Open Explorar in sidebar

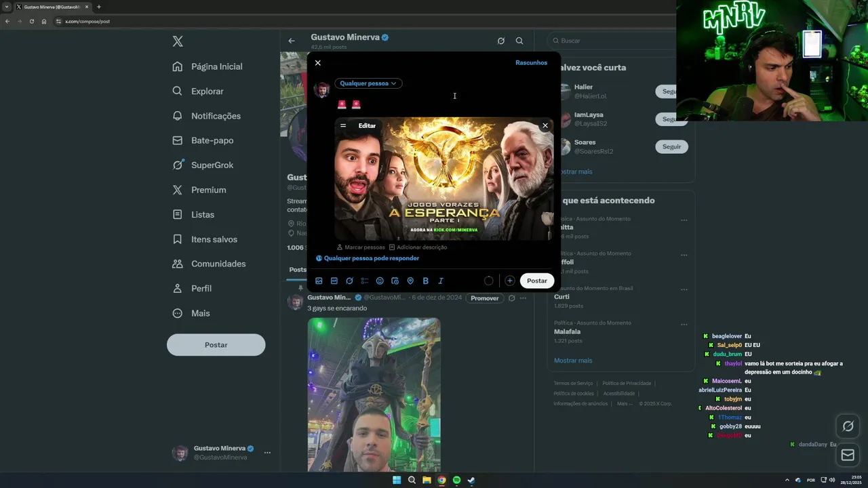point(199,91)
